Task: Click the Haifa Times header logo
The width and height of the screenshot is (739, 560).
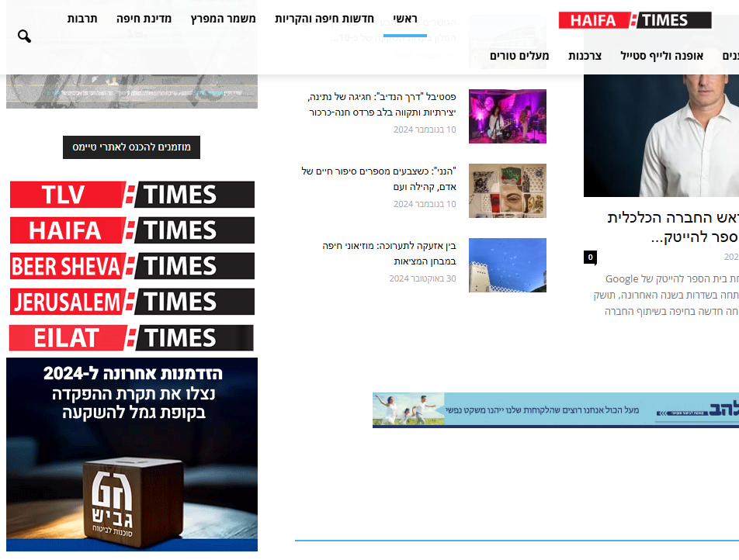Action: [x=634, y=20]
